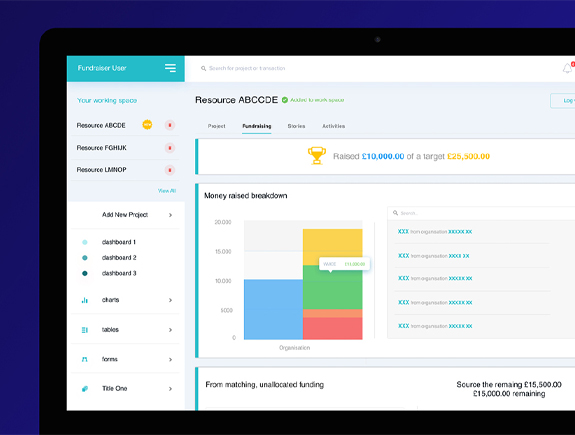The width and height of the screenshot is (575, 435).
Task: Expand the charts menu chevron
Action: (x=171, y=300)
